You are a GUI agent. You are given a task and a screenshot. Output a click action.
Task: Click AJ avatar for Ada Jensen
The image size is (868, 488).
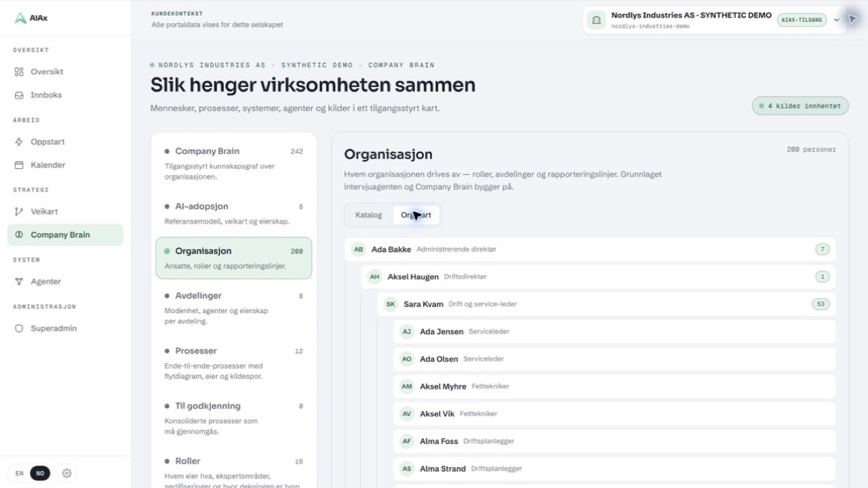407,331
